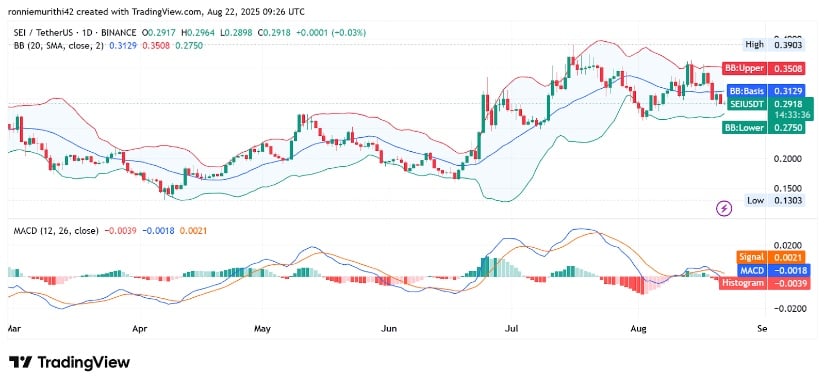Click the Aug label on time axis
The height and width of the screenshot is (385, 825).
[x=637, y=329]
